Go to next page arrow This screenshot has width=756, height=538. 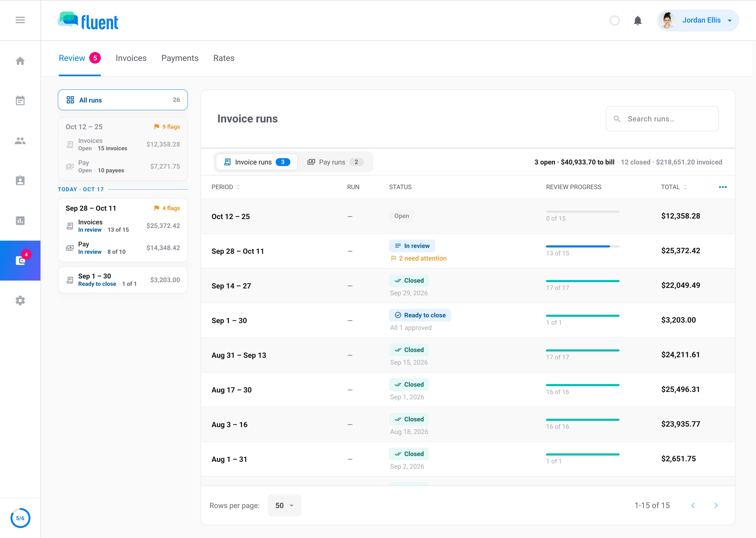(716, 505)
